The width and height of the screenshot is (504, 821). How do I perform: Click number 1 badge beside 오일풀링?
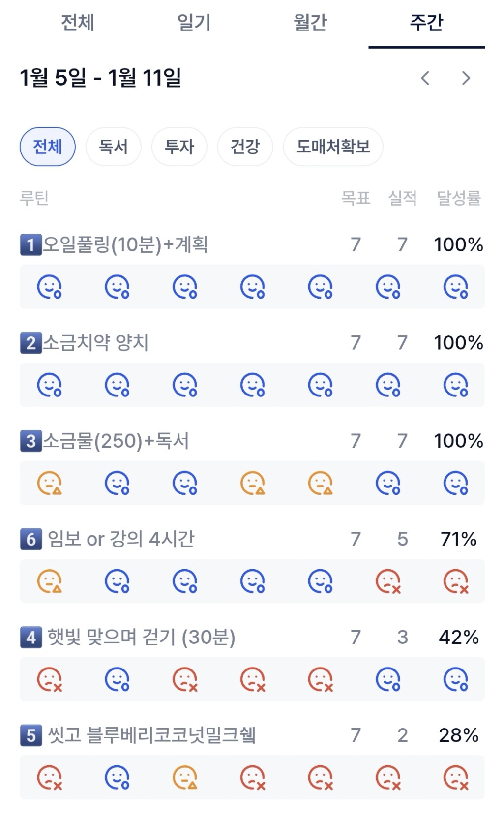tap(30, 244)
